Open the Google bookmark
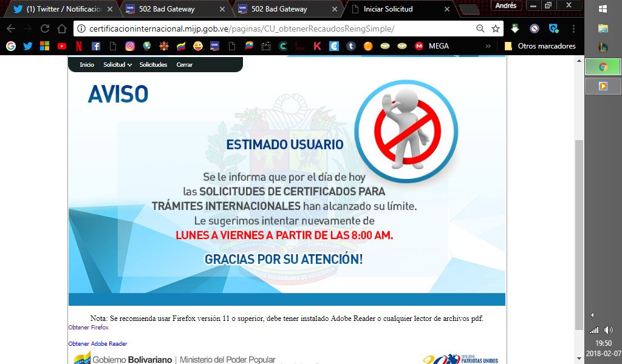 (x=11, y=46)
